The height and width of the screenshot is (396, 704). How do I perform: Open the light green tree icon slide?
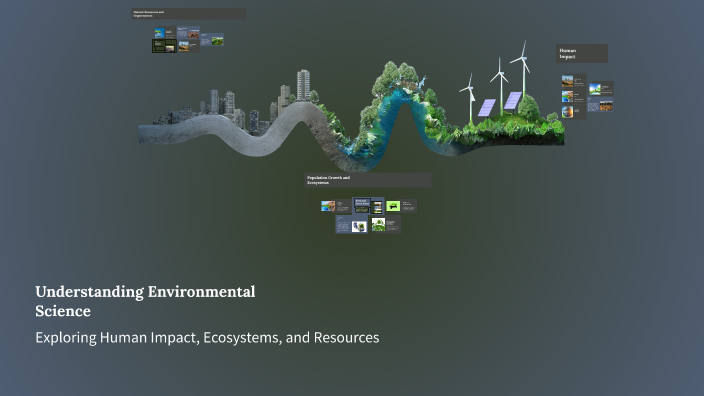(x=401, y=206)
